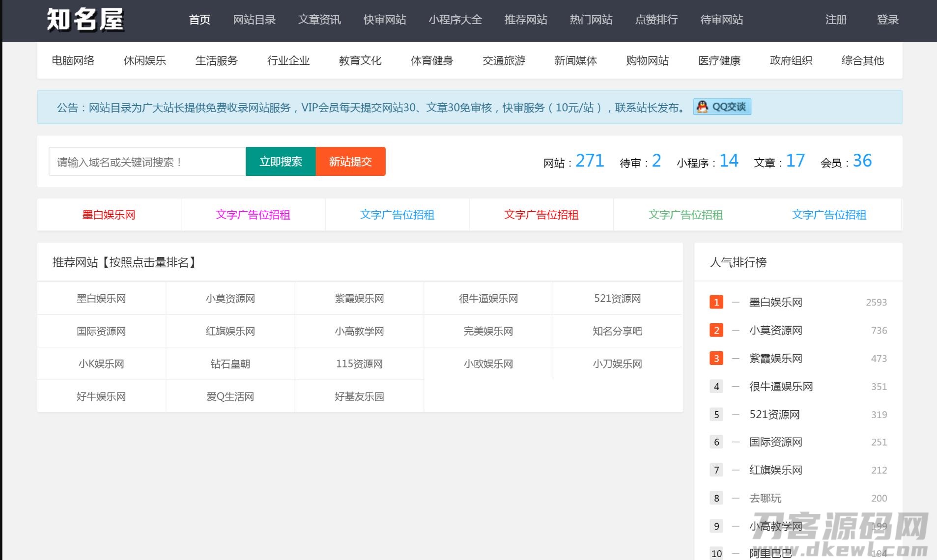Viewport: 937px width, 560px height.
Task: Open the 待审网站 page
Action: click(x=721, y=20)
